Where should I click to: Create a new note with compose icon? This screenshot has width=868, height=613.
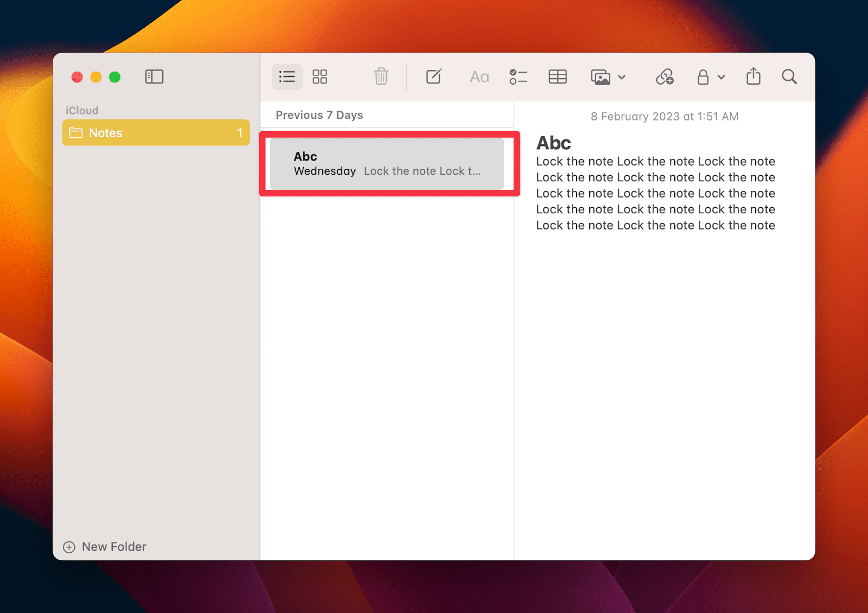pos(433,76)
